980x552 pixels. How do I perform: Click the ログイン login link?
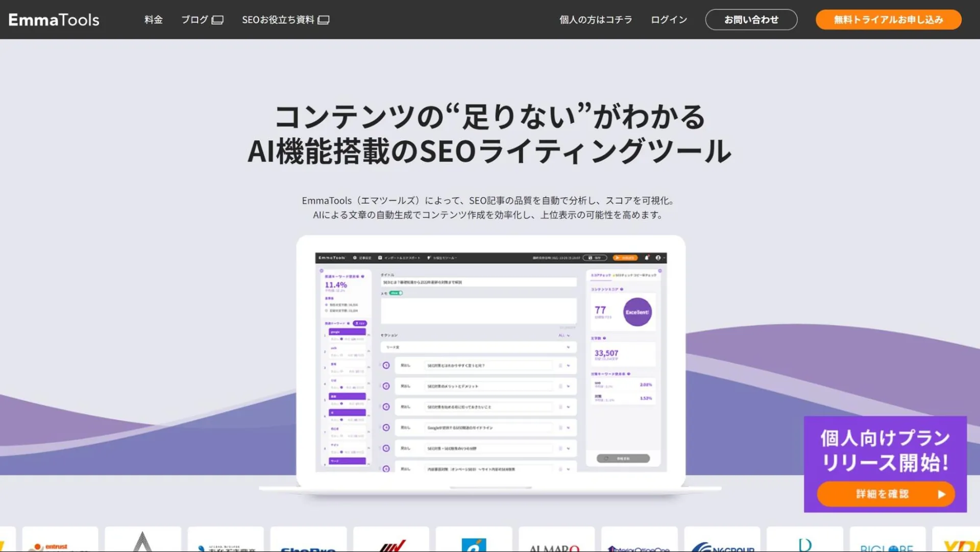click(669, 19)
